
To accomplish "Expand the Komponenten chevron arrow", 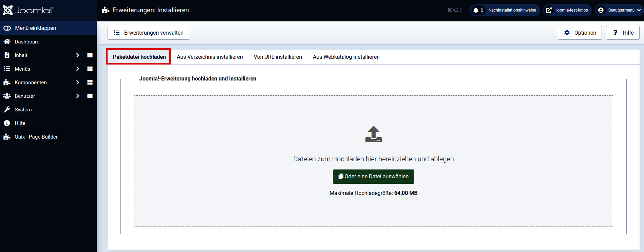I will point(78,83).
